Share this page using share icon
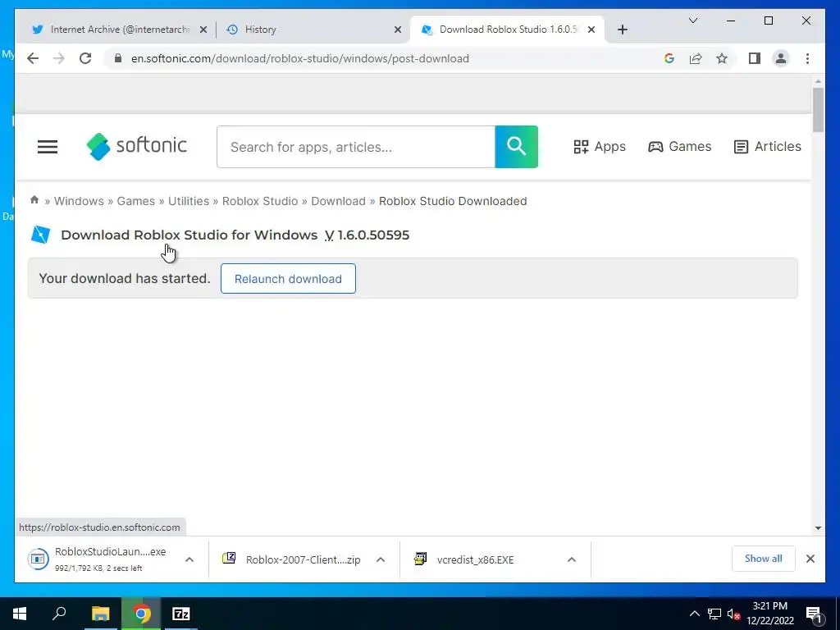The image size is (840, 630). [x=696, y=58]
